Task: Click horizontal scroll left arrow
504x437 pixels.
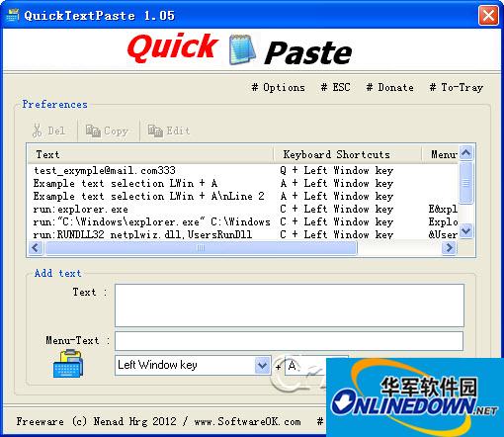Action: [x=36, y=247]
